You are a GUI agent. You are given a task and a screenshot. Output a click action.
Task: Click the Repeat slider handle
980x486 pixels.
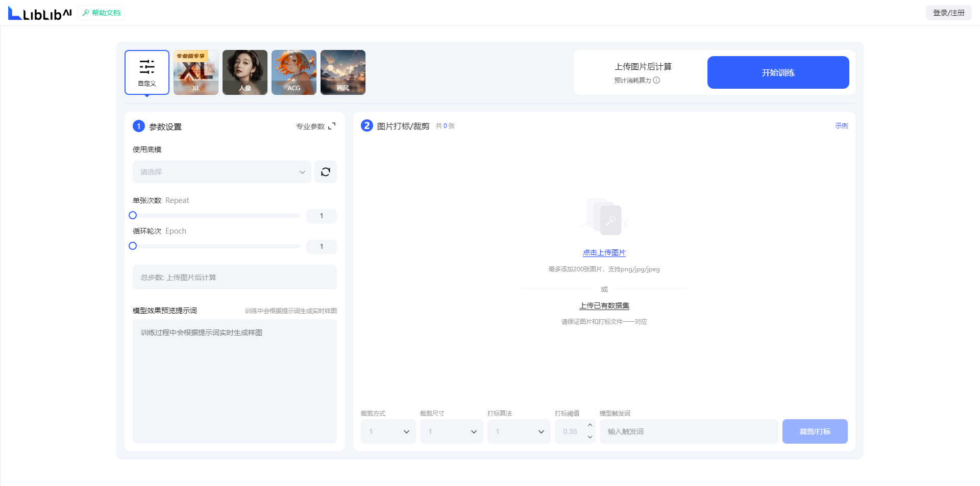point(133,215)
